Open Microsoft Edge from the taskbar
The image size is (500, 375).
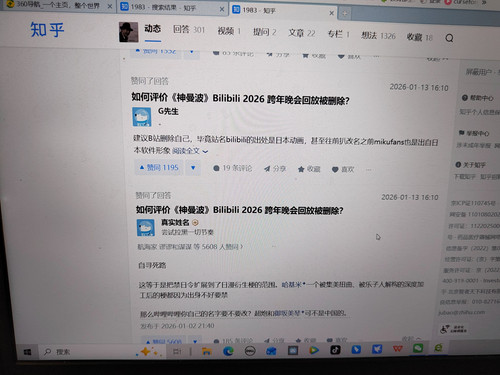[228, 351]
